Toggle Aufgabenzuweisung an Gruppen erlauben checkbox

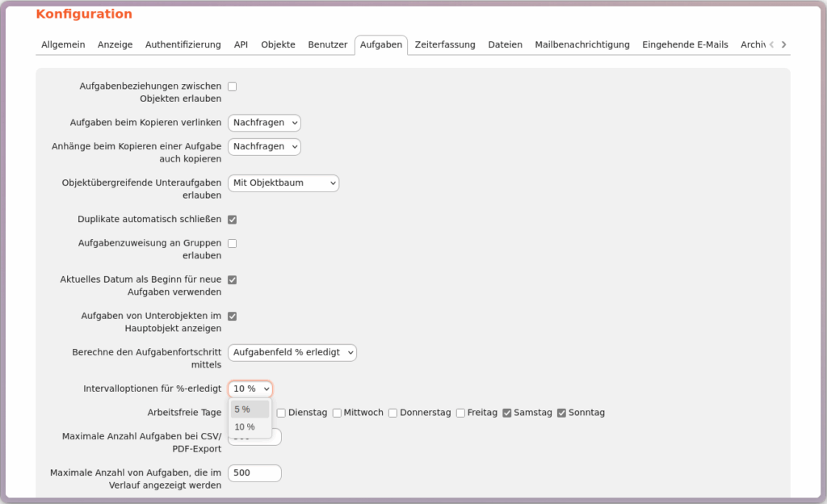232,243
